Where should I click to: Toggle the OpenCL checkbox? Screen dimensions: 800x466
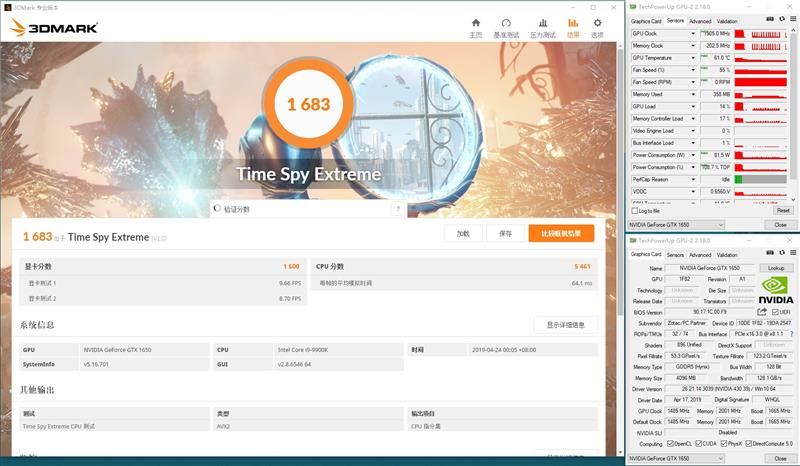pyautogui.click(x=670, y=444)
